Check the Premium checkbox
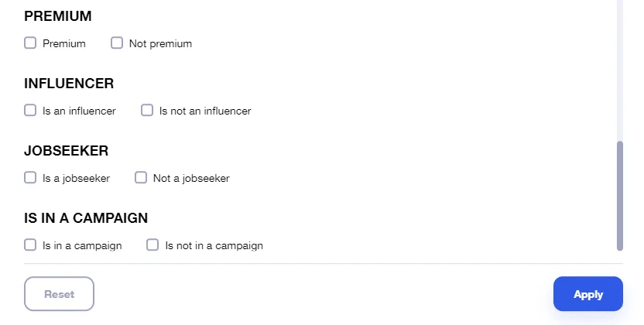This screenshot has height=325, width=644. [x=30, y=43]
